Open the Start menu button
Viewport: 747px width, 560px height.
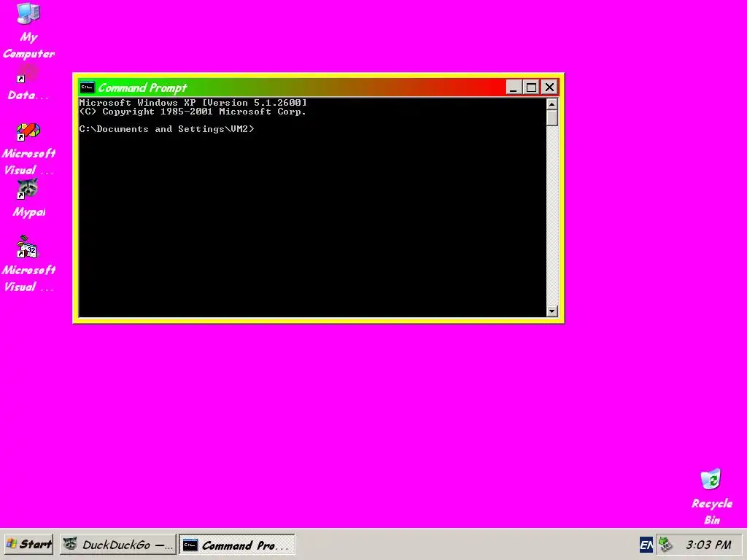pos(29,544)
